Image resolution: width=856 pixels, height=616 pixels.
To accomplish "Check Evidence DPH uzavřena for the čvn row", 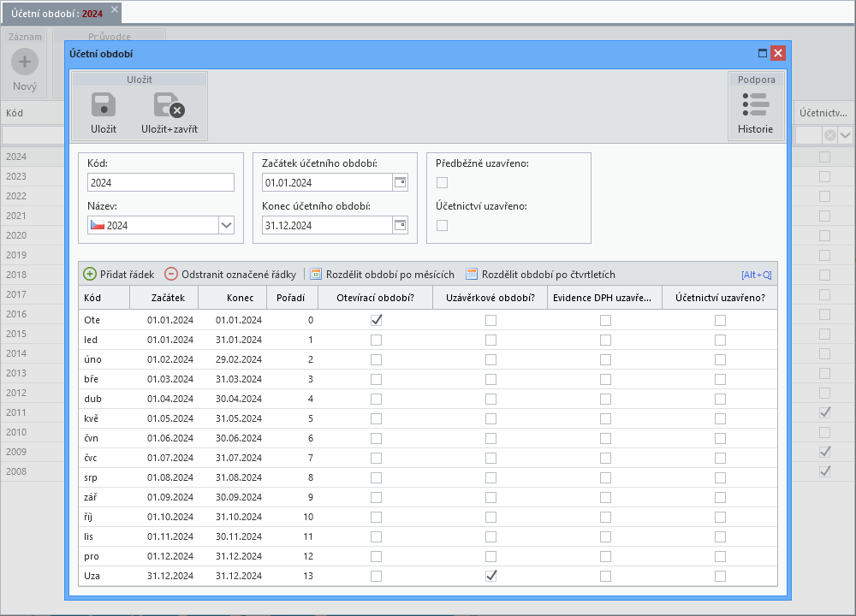I will coord(605,438).
